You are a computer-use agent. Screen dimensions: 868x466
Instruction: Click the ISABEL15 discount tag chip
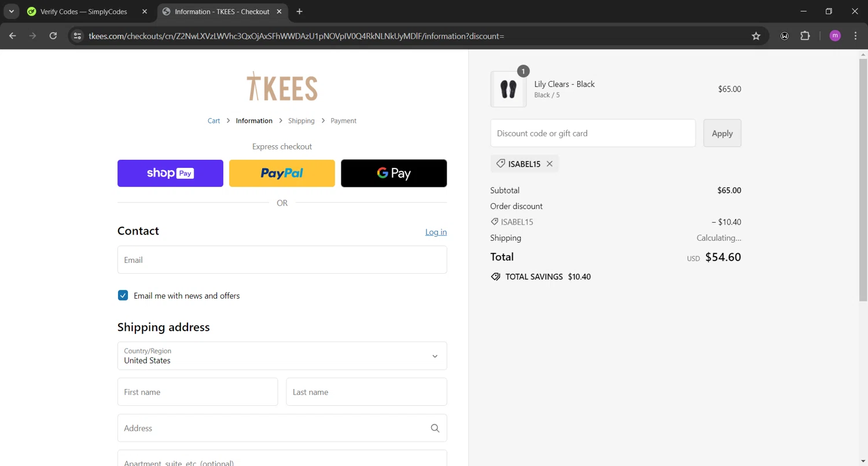click(524, 164)
